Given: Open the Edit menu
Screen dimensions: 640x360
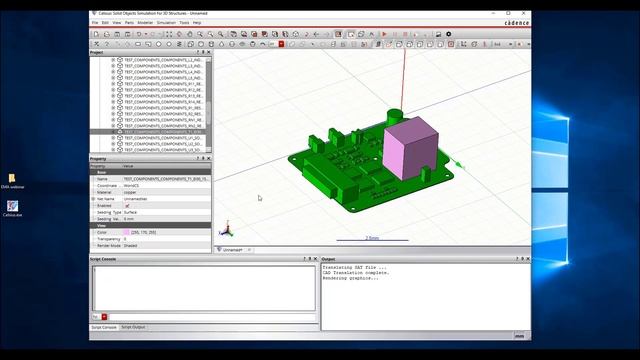Looking at the screenshot, I should (x=105, y=23).
